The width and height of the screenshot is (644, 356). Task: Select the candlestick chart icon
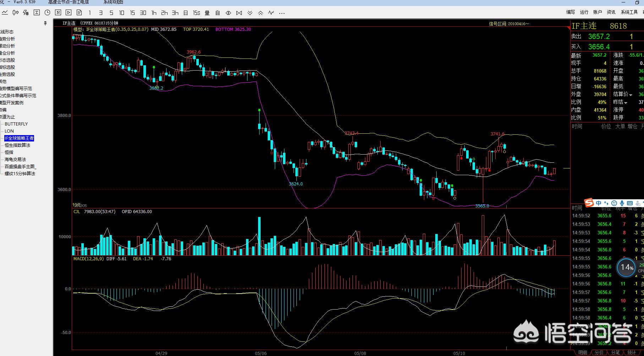pos(16,13)
